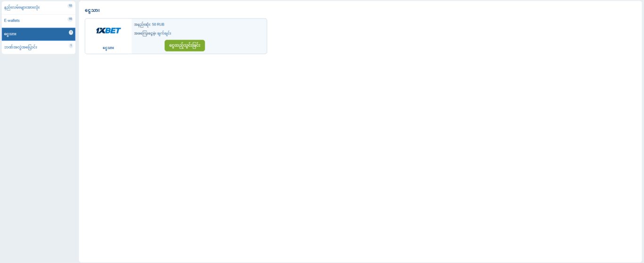Click the gray empty area below the sidebar

(38, 156)
